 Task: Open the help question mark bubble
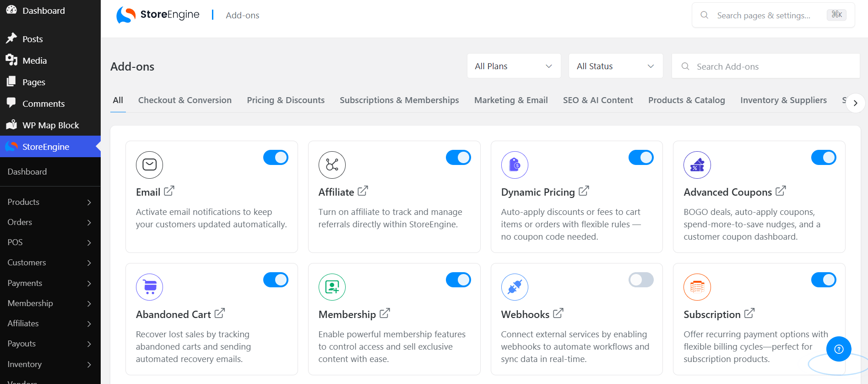839,349
